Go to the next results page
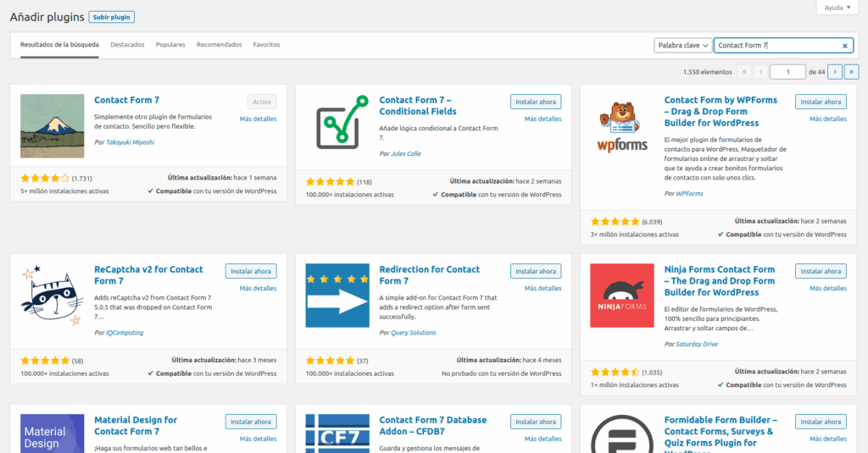Image resolution: width=868 pixels, height=453 pixels. coord(835,72)
